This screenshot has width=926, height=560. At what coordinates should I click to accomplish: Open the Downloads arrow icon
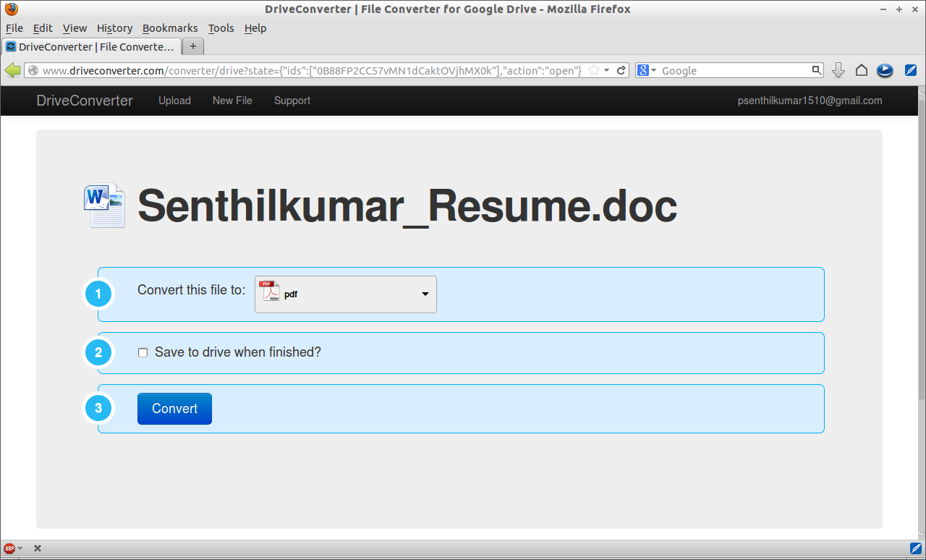(x=838, y=70)
